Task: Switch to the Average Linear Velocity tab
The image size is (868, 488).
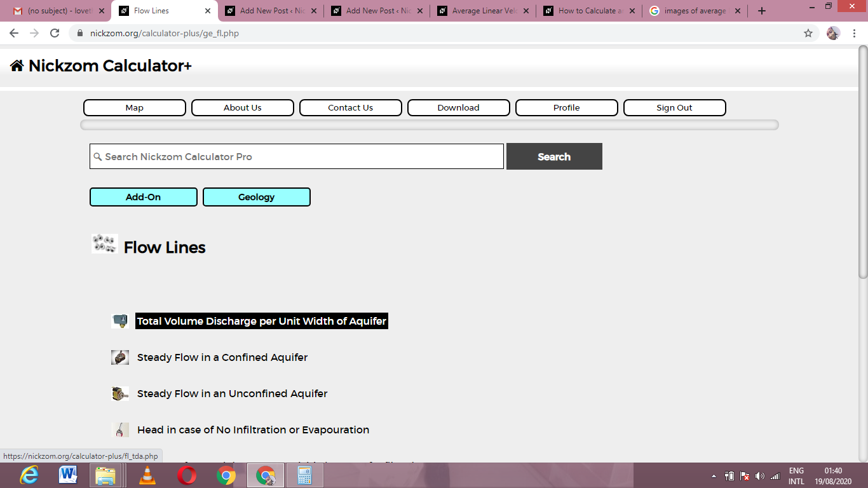Action: coord(483,11)
